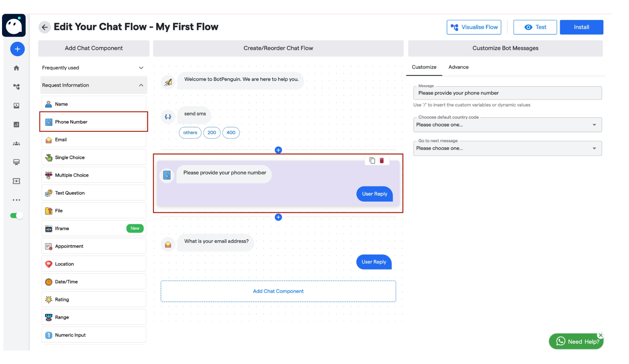Open the 'Go to next message' dropdown
Viewport: 629px width, 364px height.
(x=507, y=148)
